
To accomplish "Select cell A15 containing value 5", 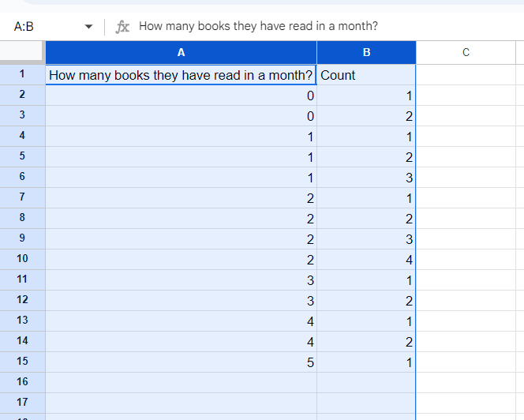I will [181, 362].
